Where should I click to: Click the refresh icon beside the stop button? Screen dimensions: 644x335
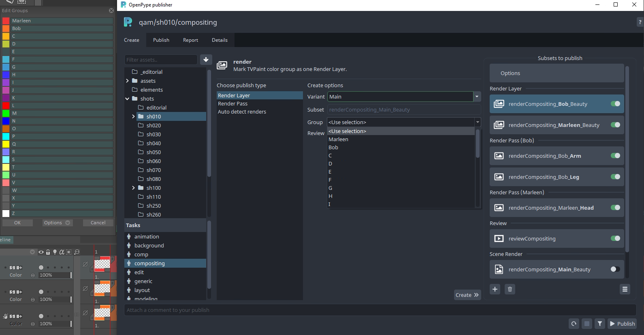click(574, 324)
